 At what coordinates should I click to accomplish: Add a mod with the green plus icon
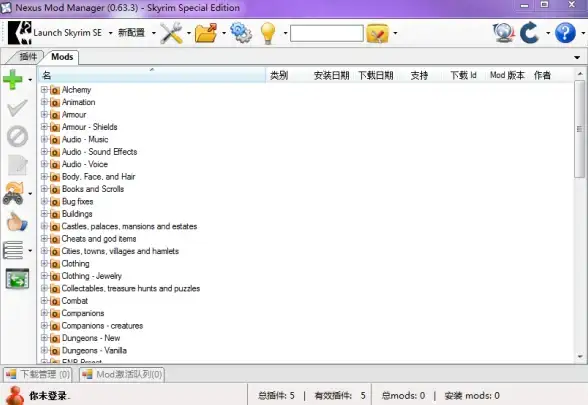(13, 80)
